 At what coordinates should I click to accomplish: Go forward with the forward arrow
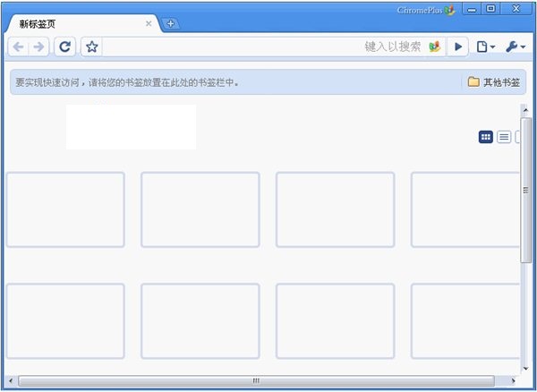38,47
